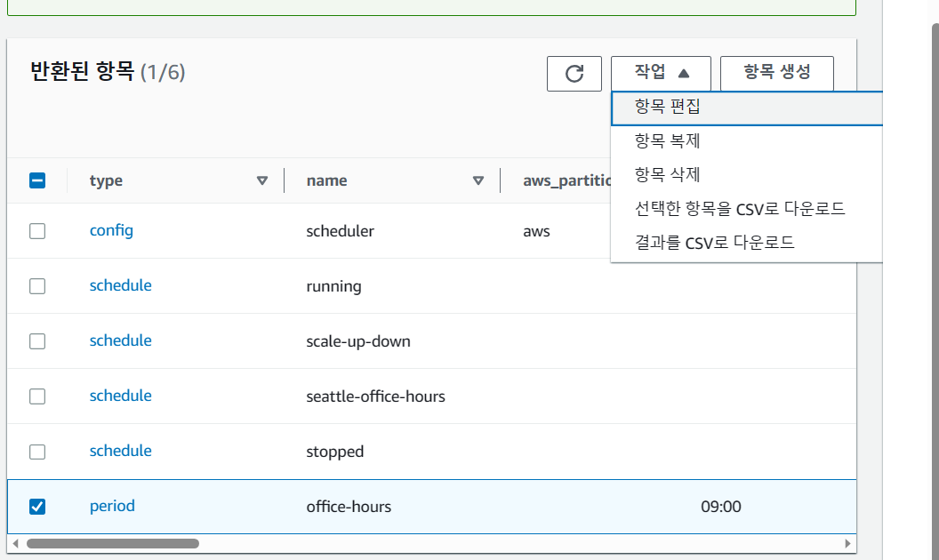Choose 항목 복제 from the menu
The image size is (939, 560).
pos(747,141)
